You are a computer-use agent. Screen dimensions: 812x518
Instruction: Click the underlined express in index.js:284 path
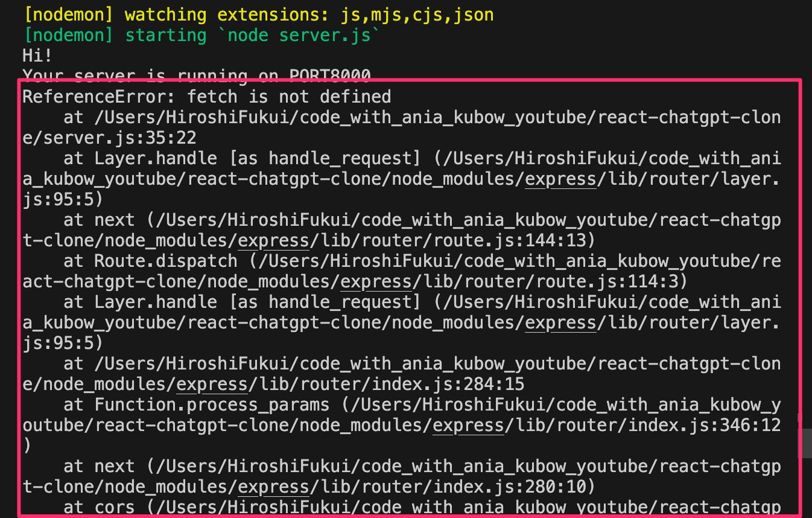tap(212, 383)
